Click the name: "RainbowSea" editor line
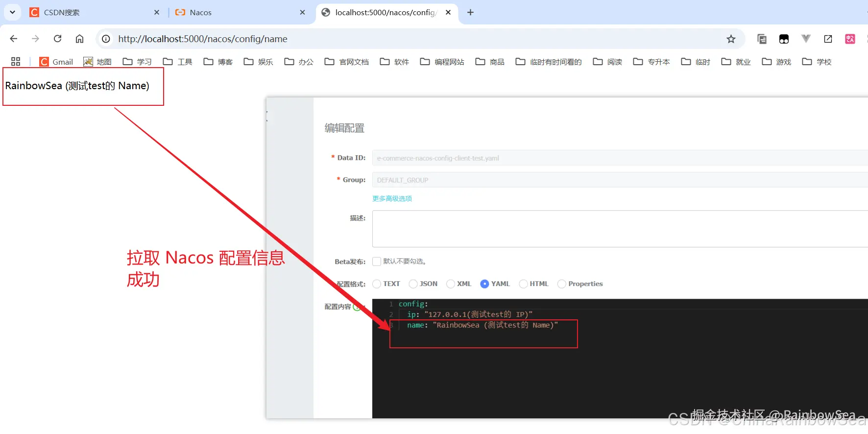Screen dimensions: 868x434 coord(482,325)
